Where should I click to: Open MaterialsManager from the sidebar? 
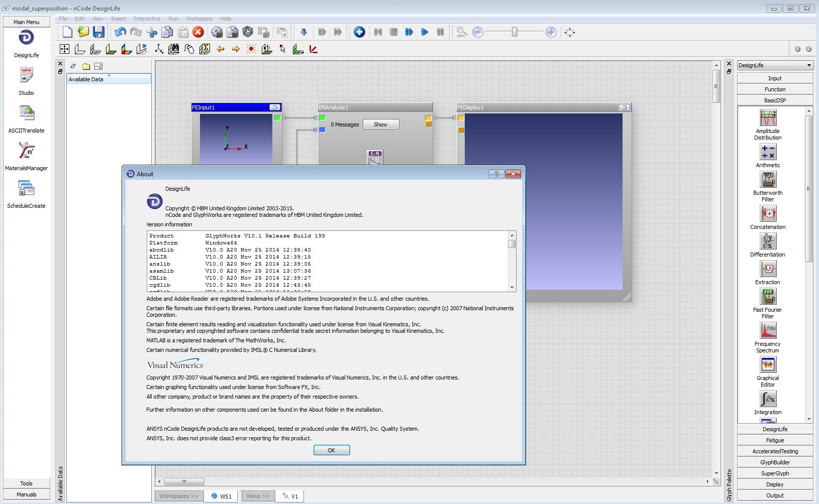coord(26,156)
